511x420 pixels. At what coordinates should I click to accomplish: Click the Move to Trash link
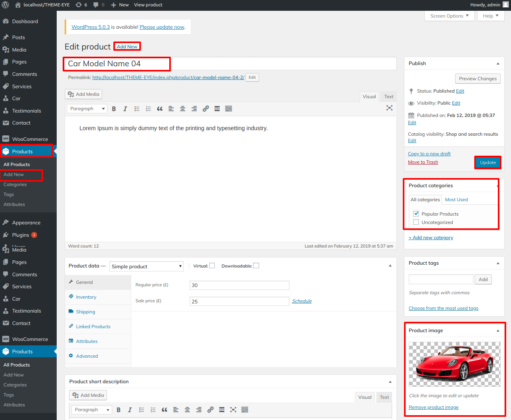423,162
